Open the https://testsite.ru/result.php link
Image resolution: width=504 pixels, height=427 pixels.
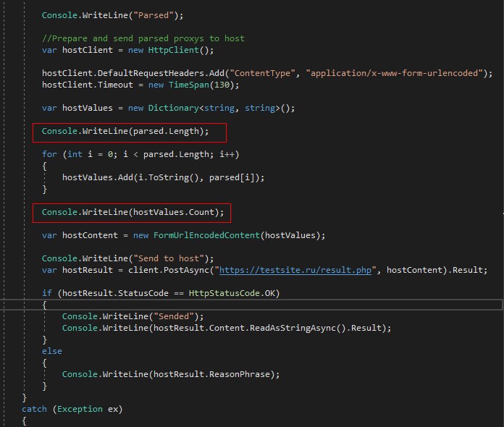[295, 270]
